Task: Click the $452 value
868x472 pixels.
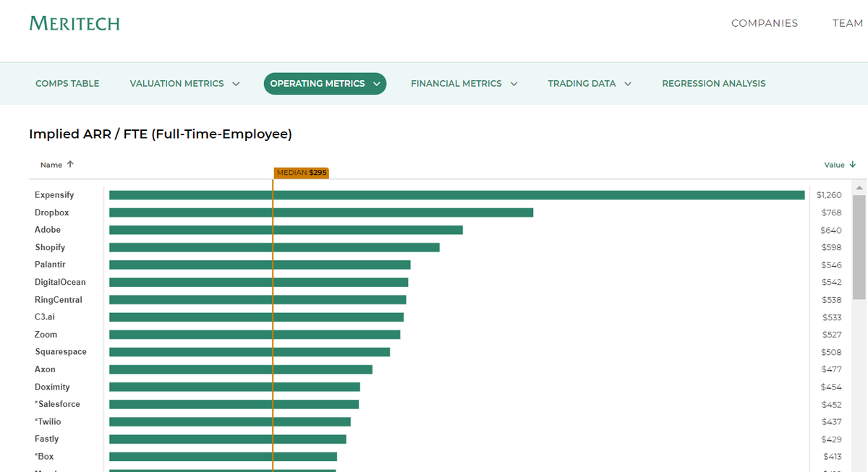Action: pos(832,404)
